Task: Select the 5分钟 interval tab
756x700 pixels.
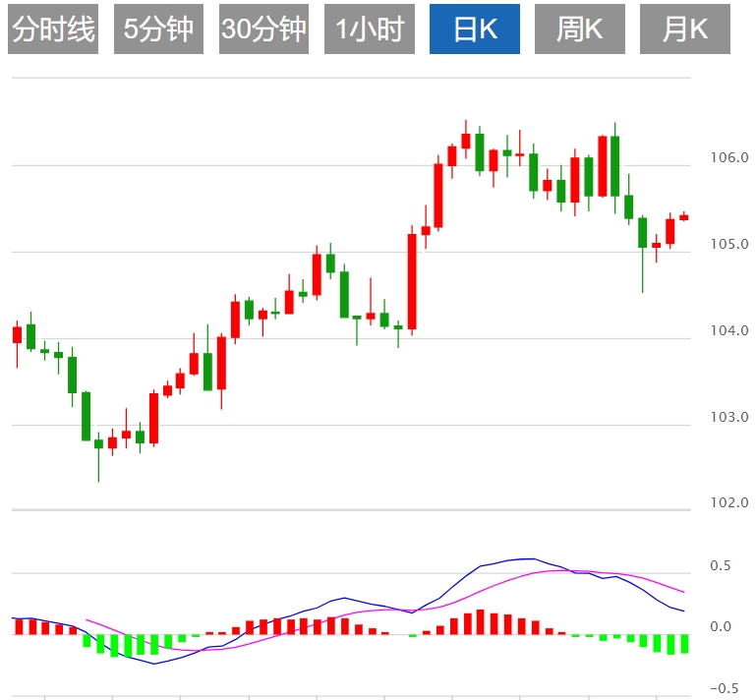Action: (x=158, y=29)
